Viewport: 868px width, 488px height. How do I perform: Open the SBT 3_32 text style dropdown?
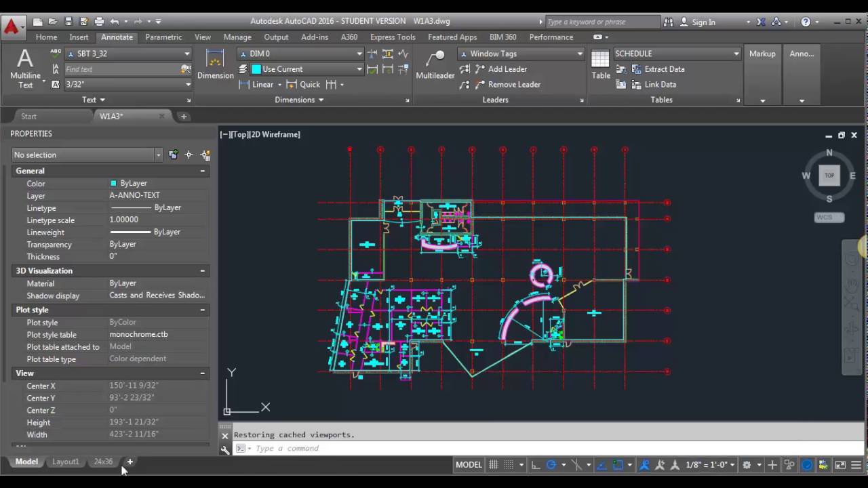129,54
